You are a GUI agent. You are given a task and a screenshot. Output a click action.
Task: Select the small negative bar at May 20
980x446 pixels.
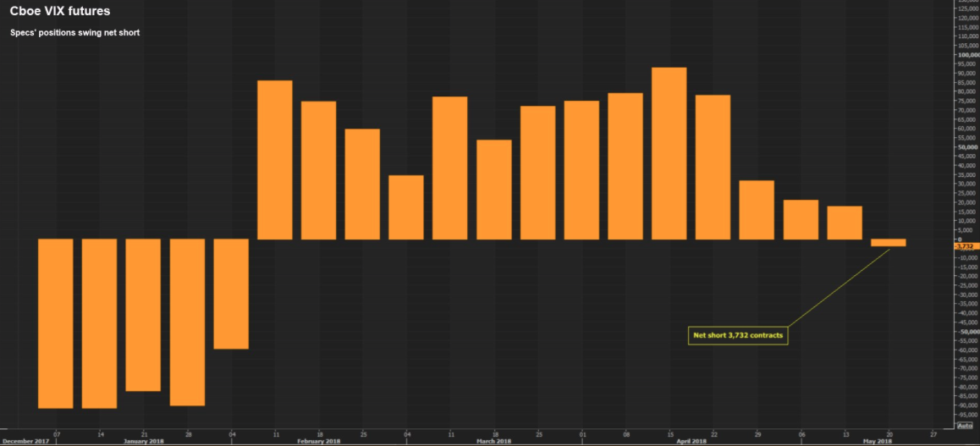pos(888,243)
